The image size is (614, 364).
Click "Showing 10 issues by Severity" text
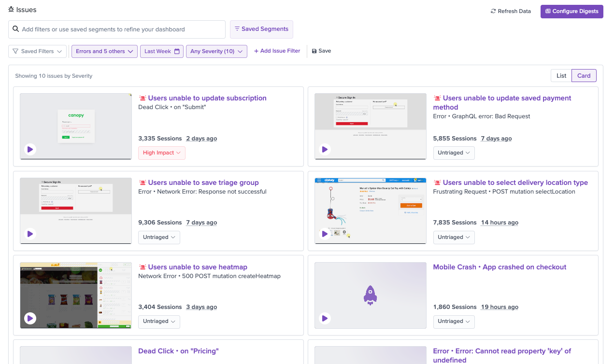pos(54,76)
